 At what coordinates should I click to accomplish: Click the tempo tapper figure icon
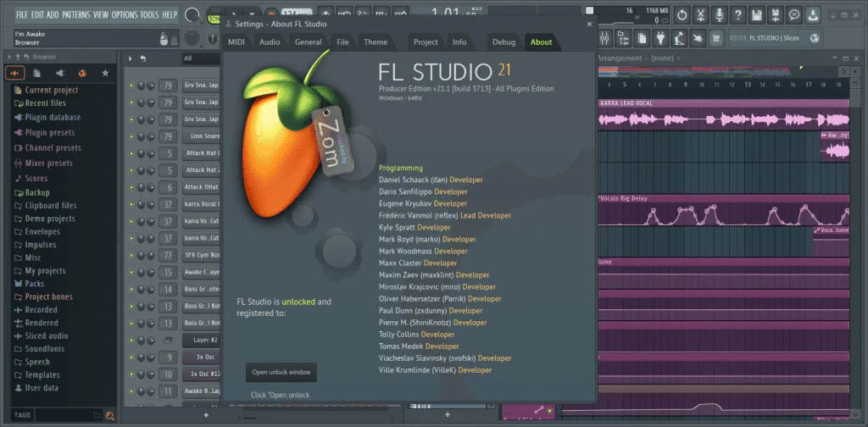pos(679,38)
